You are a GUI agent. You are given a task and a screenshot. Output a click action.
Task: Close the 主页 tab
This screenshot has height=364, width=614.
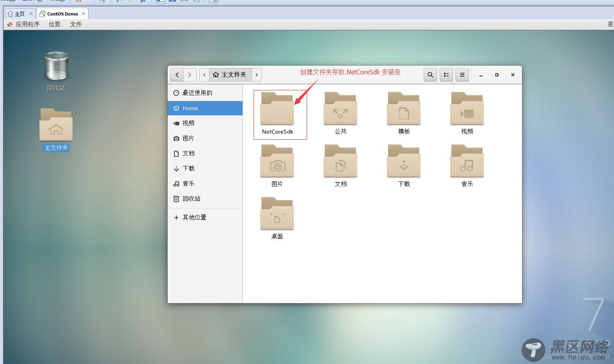(31, 14)
